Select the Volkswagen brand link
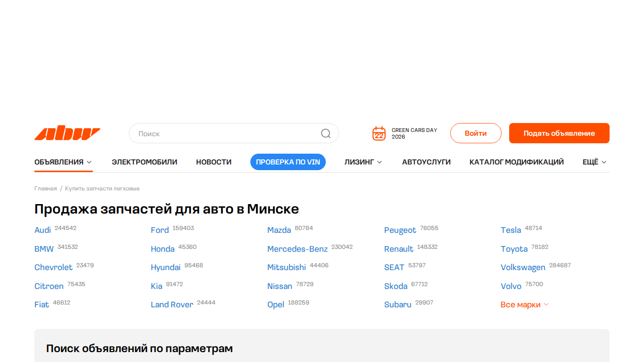 [x=523, y=267]
